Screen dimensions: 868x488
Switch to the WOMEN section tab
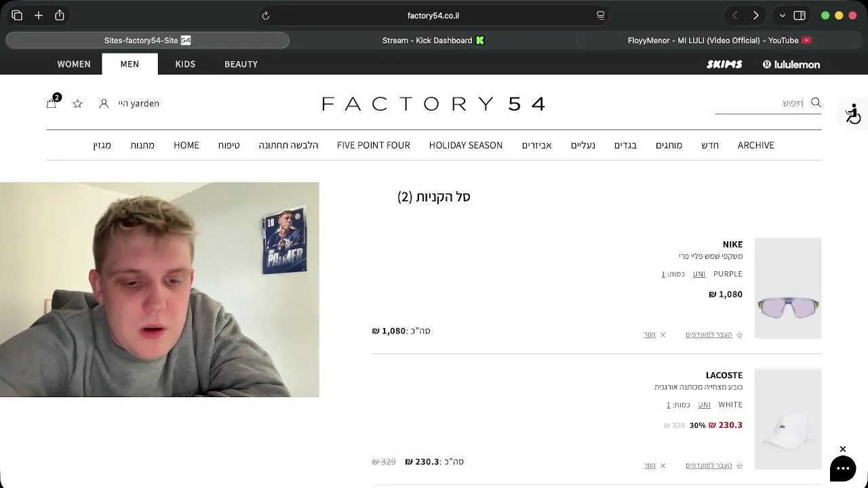point(74,64)
